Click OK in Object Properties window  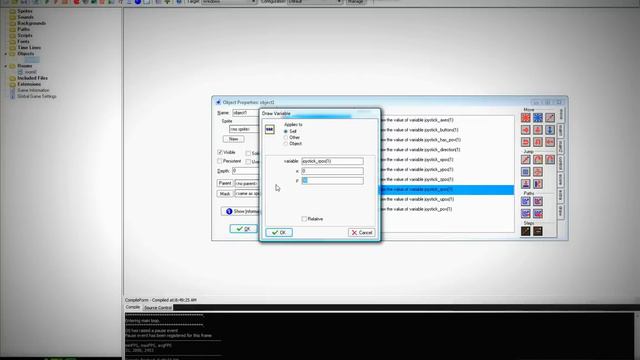coord(243,229)
